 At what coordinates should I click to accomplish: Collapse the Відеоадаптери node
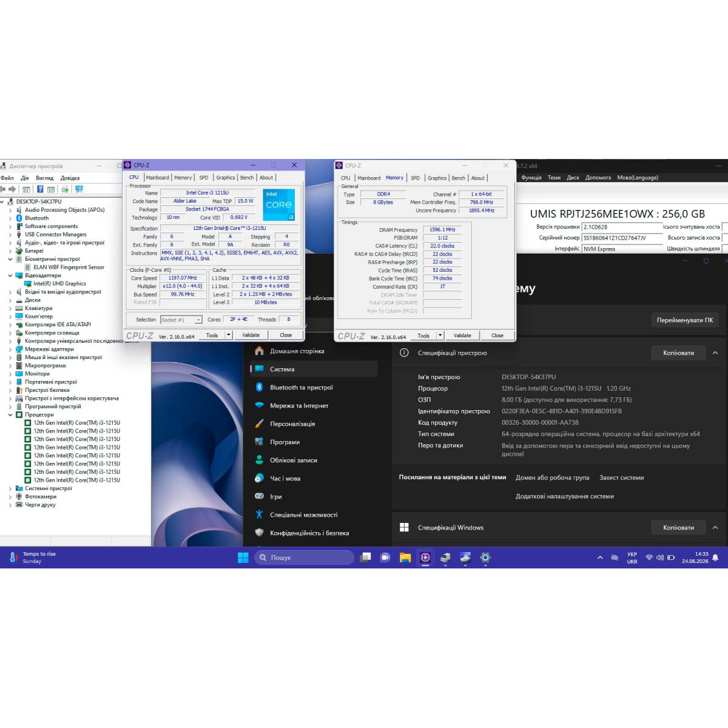(10, 275)
